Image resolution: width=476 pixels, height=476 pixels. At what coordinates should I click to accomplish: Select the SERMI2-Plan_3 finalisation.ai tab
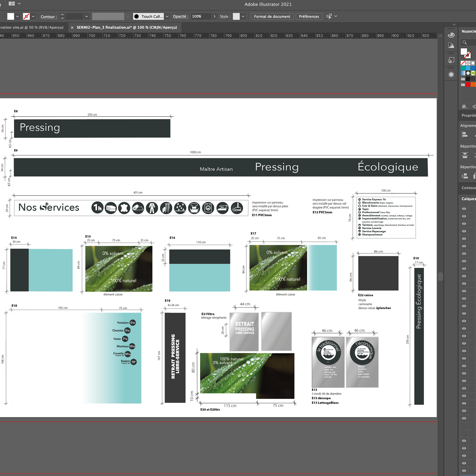(x=127, y=28)
